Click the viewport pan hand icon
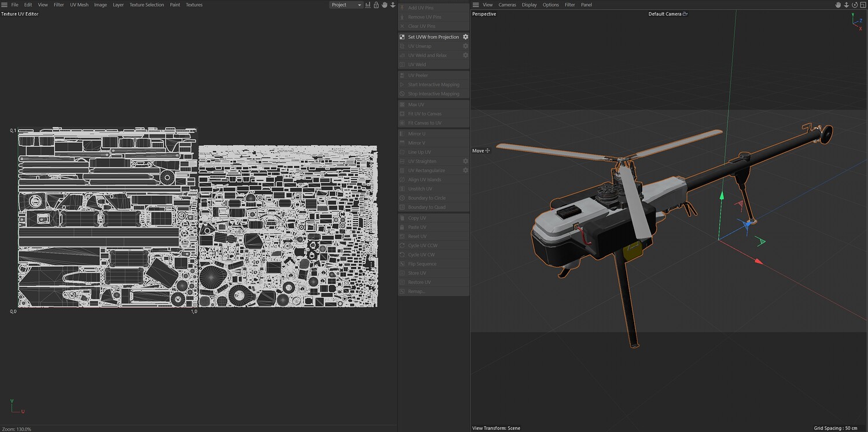Screen dimensions: 868x432 [x=837, y=5]
